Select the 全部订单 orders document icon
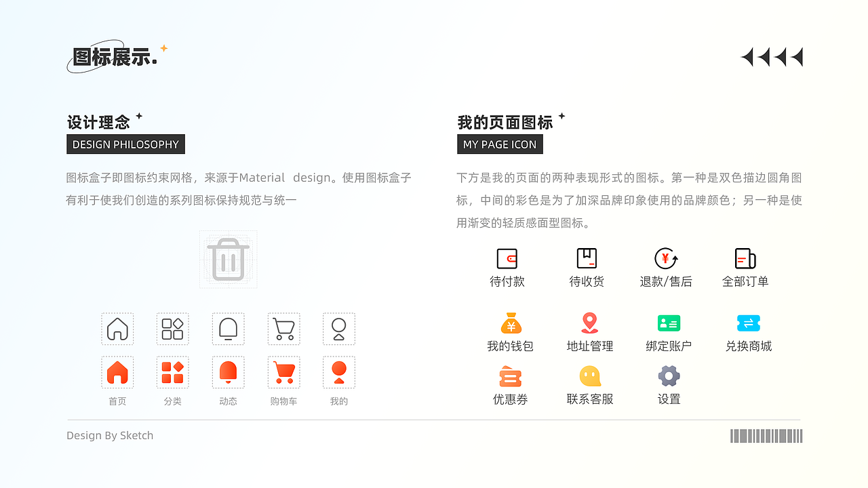Viewport: 868px width, 488px height. [x=745, y=258]
